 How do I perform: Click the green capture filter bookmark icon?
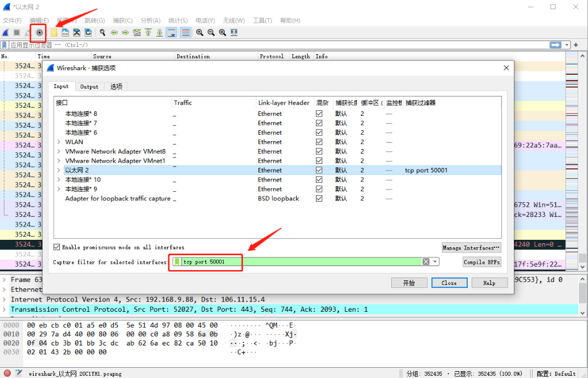177,262
